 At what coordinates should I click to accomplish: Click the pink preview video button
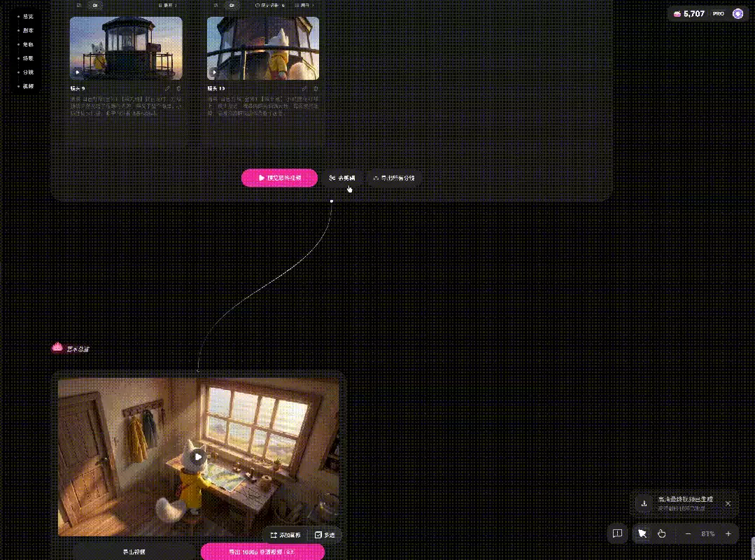point(279,178)
